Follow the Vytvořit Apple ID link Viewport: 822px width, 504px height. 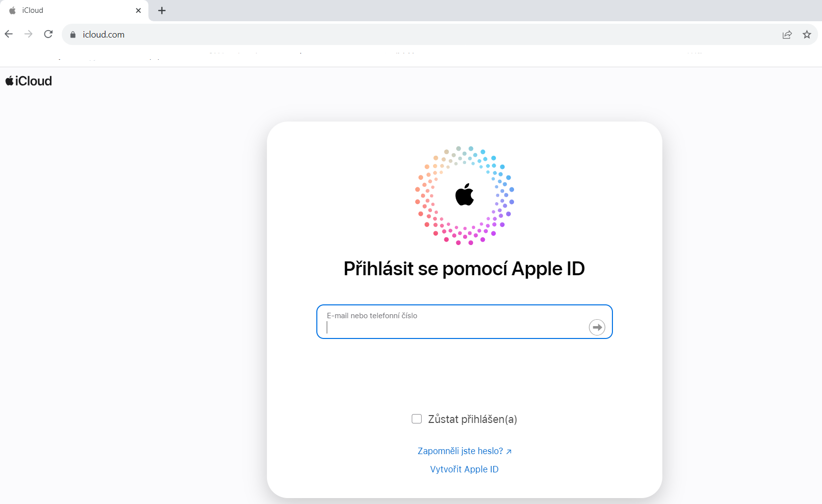[x=464, y=469]
